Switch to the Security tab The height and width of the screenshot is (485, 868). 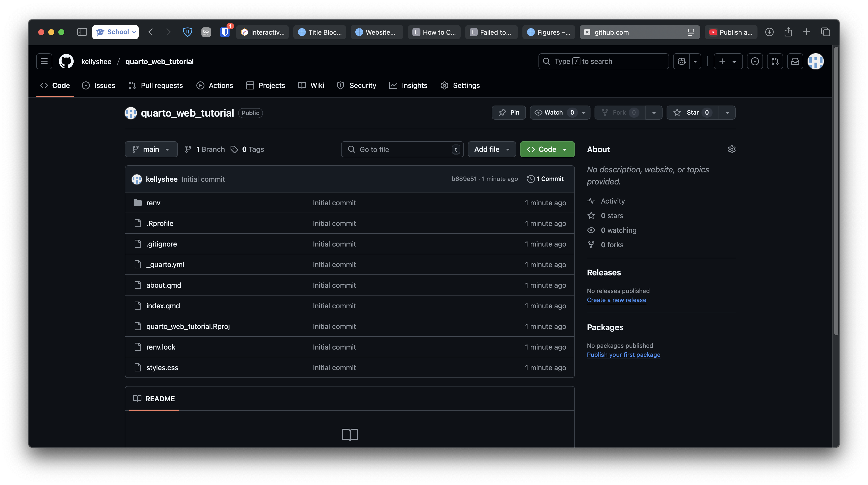[356, 85]
